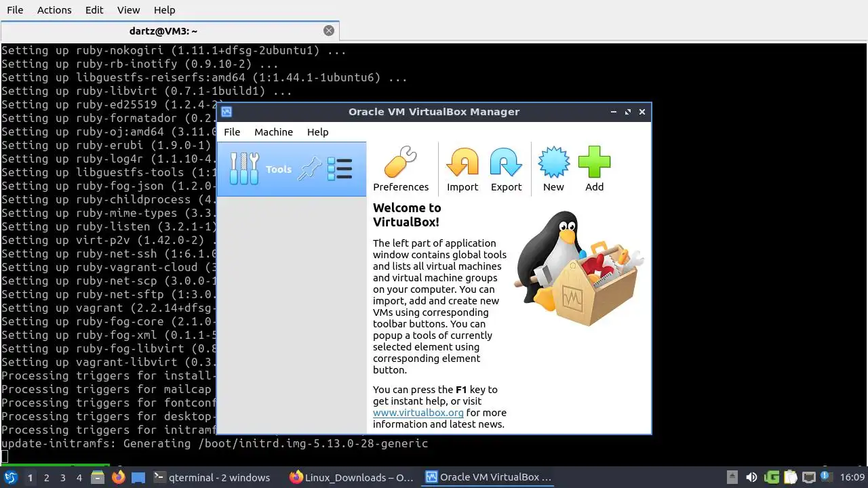
Task: Select the Tools item in VirtualBox sidebar
Action: 292,169
